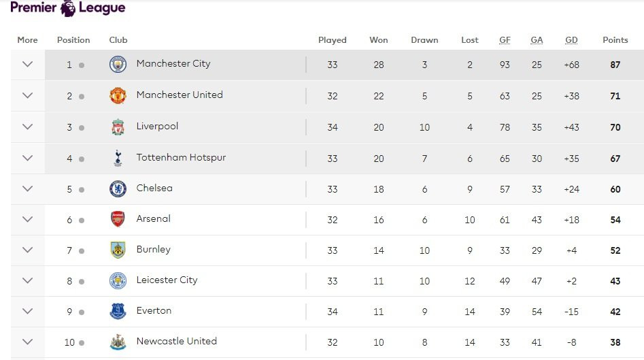Viewport: 644px width, 360px height.
Task: Click the Manchester United club crest
Action: (x=118, y=96)
